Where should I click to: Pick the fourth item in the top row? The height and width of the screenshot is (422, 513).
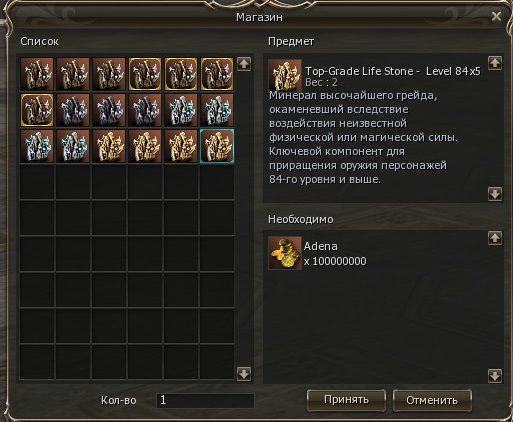(145, 74)
